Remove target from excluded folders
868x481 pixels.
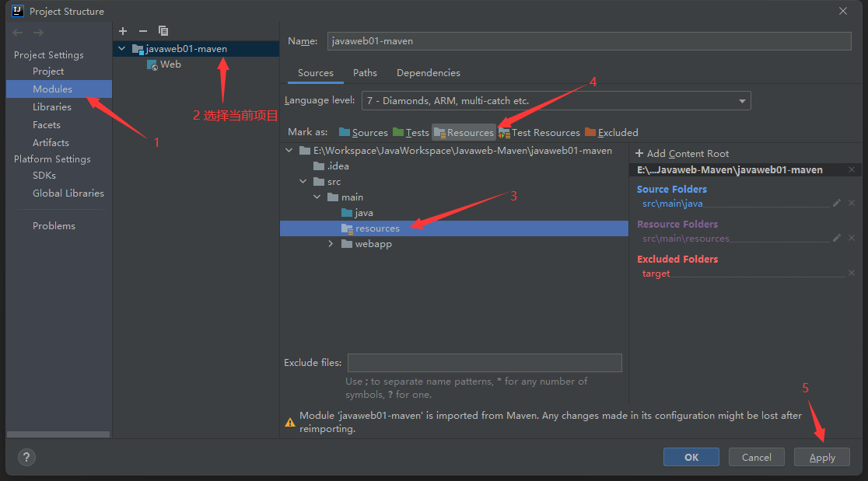(x=852, y=273)
